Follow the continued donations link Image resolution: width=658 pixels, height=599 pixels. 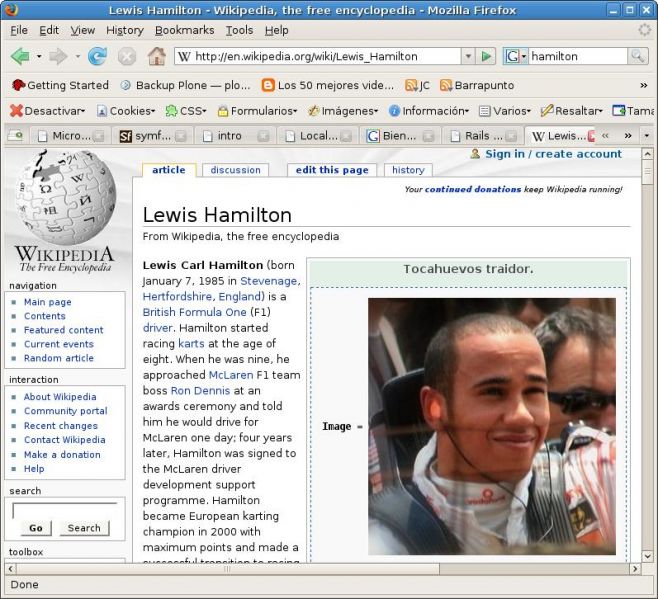click(473, 189)
